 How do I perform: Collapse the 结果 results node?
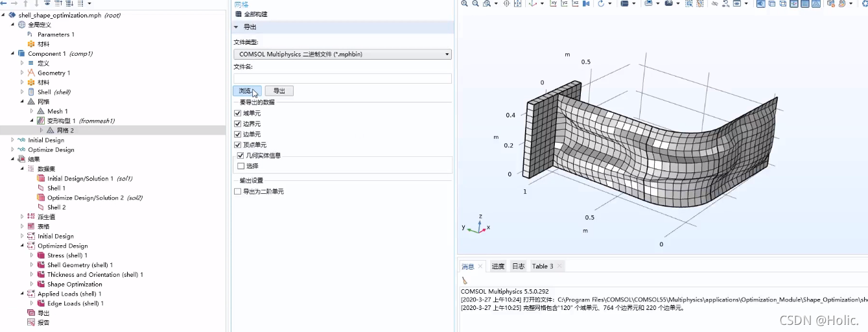13,159
